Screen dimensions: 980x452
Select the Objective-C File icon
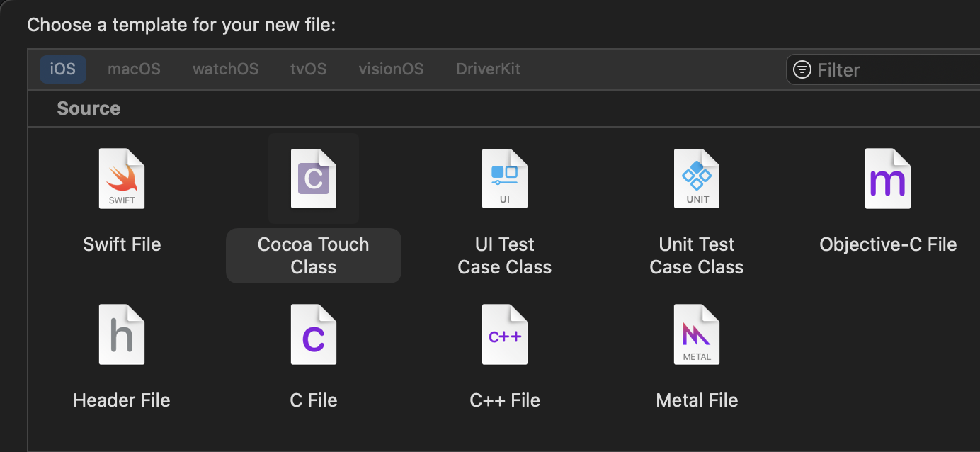point(888,179)
